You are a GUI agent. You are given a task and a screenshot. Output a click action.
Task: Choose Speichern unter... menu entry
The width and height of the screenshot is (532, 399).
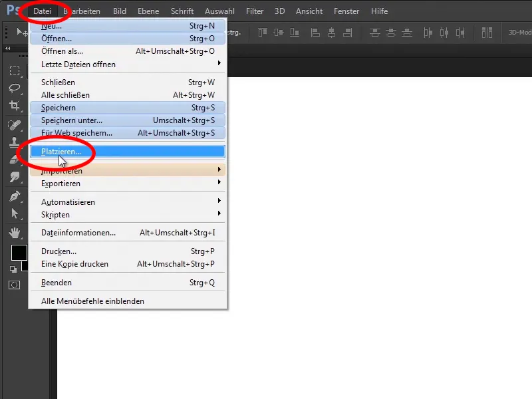tap(128, 120)
